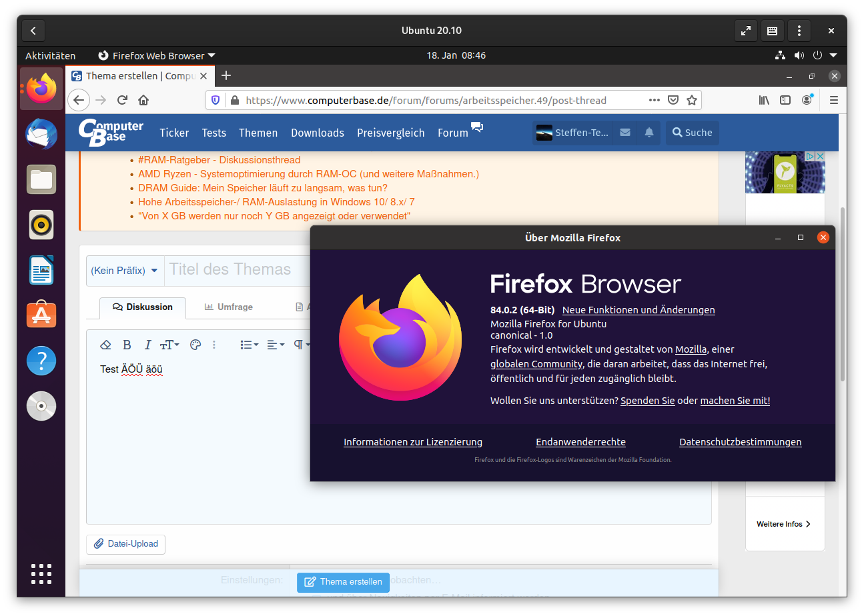Open the Themen menu item
This screenshot has width=864, height=616.
pyautogui.click(x=258, y=133)
